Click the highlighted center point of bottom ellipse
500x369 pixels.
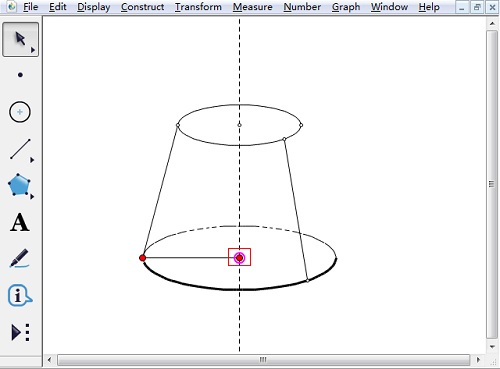239,257
